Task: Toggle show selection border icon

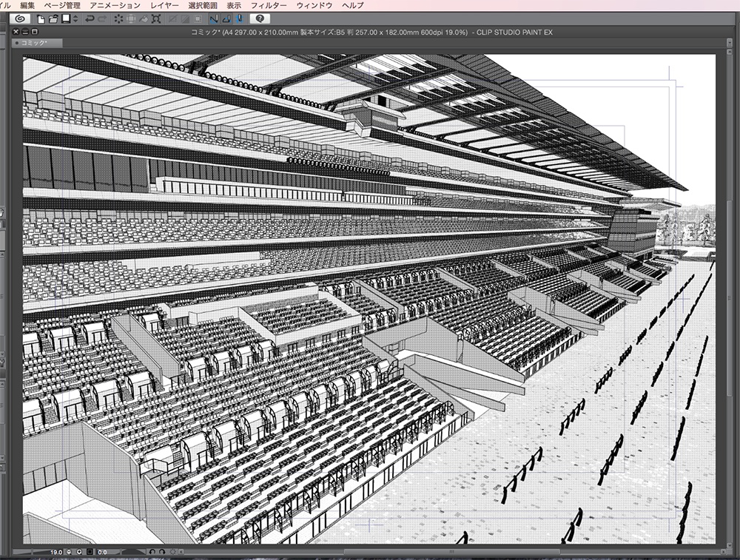Action: click(x=198, y=19)
